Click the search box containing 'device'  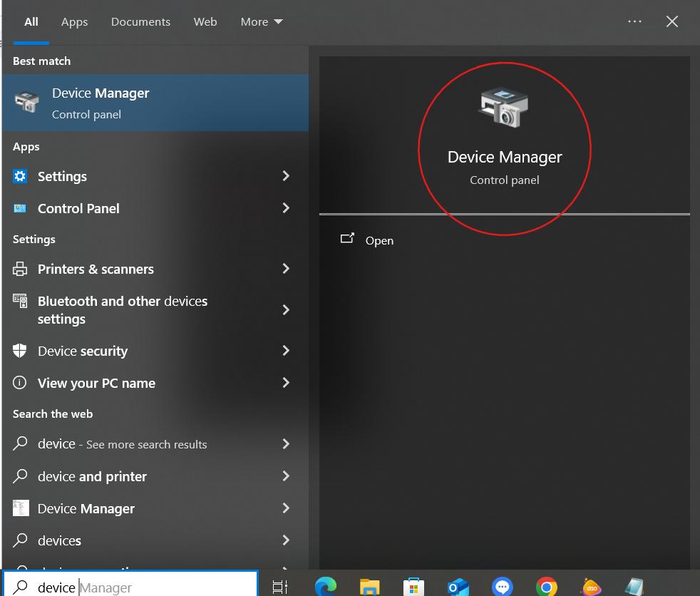[128, 587]
